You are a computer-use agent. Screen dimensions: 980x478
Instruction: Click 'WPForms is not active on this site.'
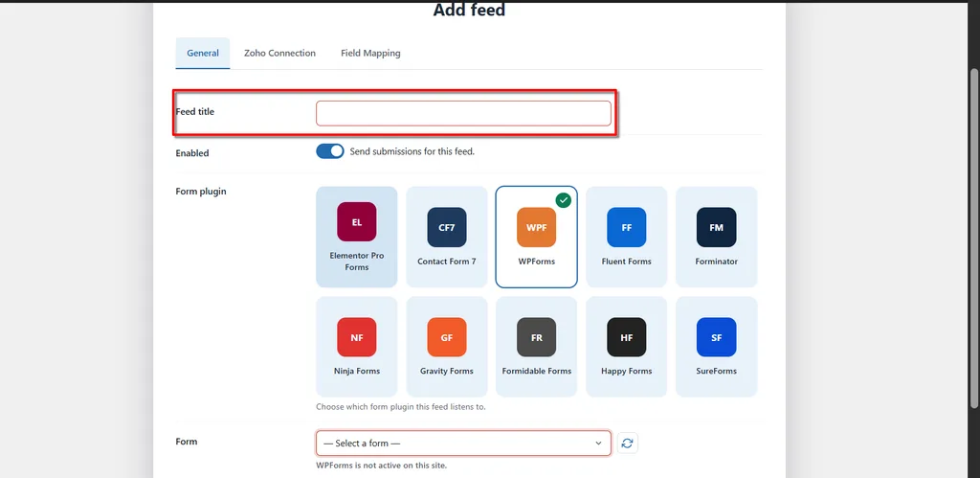381,466
